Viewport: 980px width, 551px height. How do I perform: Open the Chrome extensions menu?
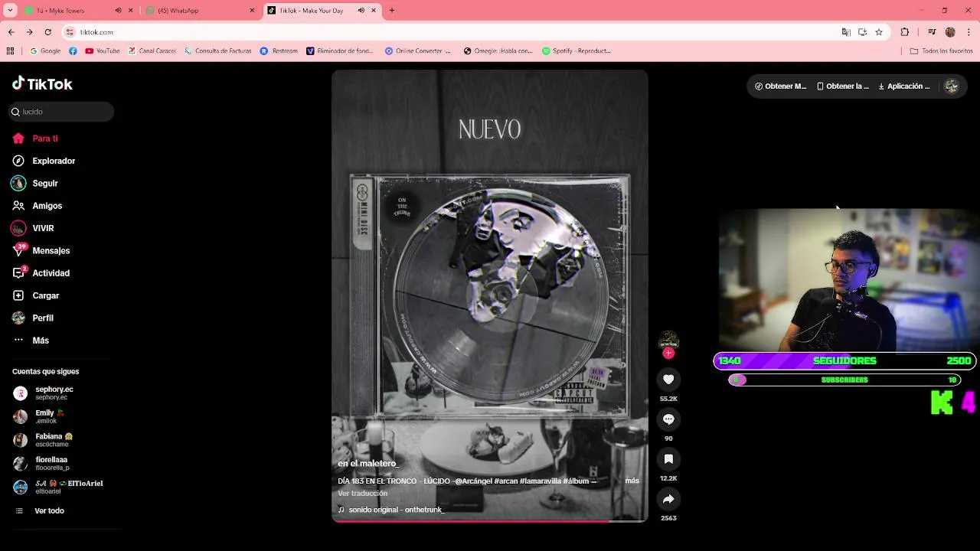click(905, 32)
